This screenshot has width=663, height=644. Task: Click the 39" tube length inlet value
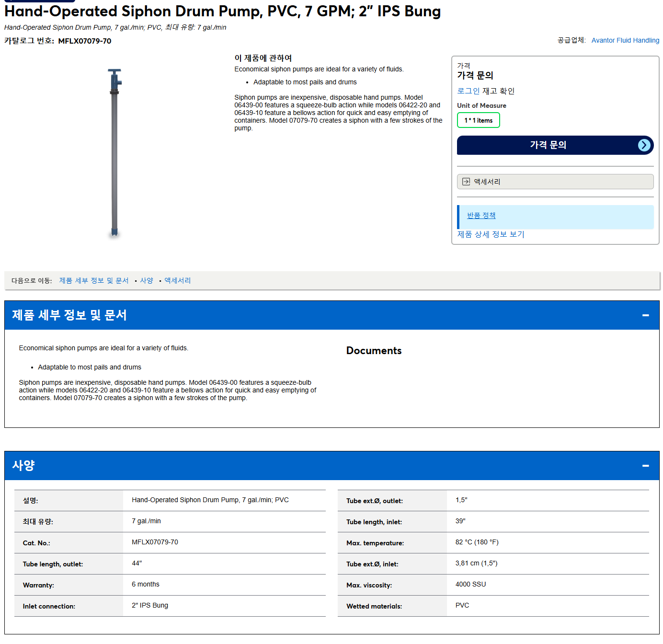[460, 521]
